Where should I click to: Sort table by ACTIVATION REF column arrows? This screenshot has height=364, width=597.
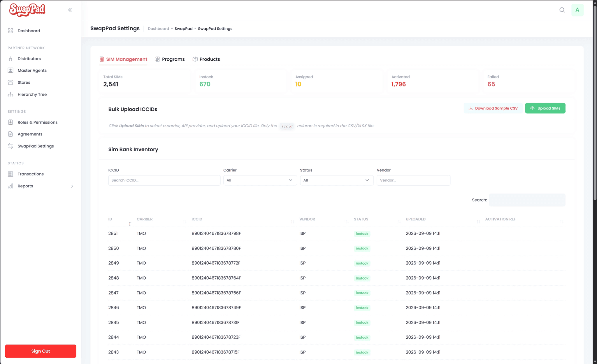pos(562,222)
